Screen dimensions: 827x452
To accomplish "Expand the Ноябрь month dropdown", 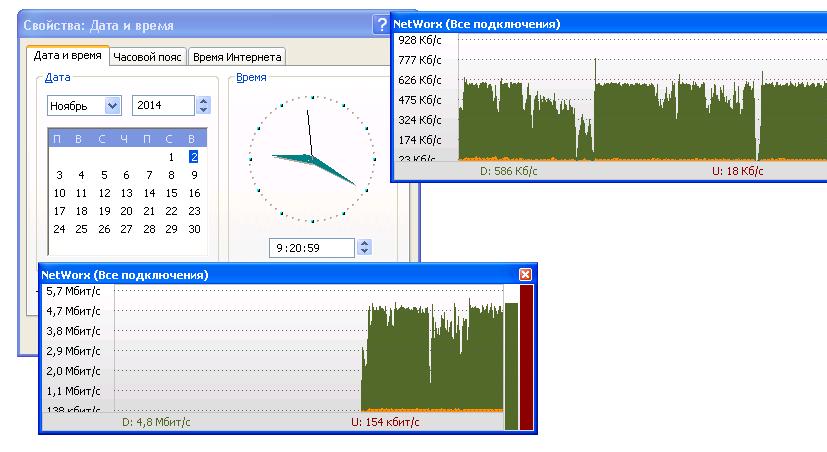I will pos(112,105).
